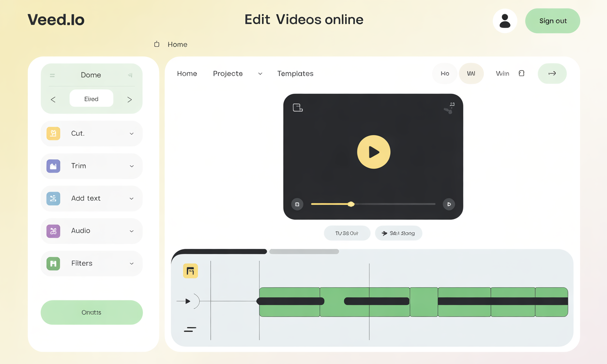Click the playhead line through the second clip

coord(369,301)
